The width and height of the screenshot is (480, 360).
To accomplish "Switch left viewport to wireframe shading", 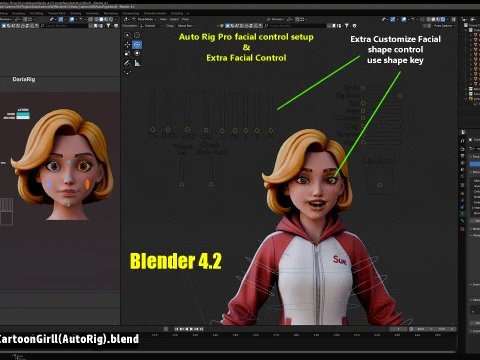I will [96, 20].
